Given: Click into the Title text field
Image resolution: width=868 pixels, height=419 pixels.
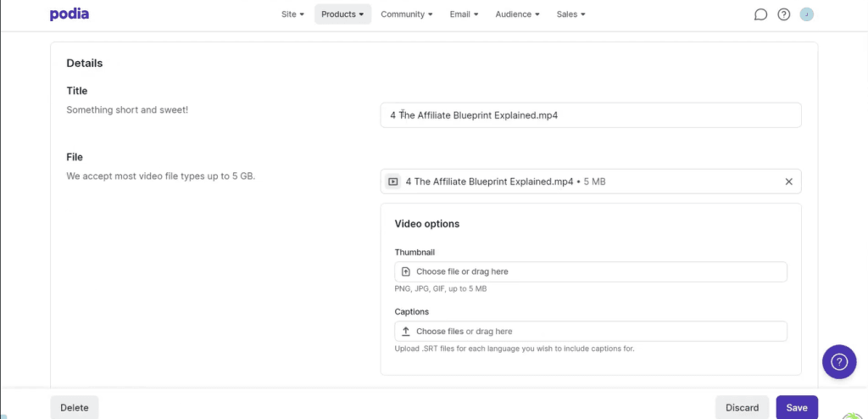Looking at the screenshot, I should (590, 115).
